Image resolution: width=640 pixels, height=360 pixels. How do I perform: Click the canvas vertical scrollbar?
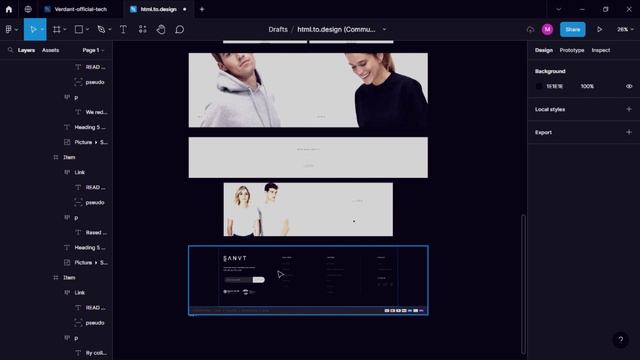(x=523, y=284)
